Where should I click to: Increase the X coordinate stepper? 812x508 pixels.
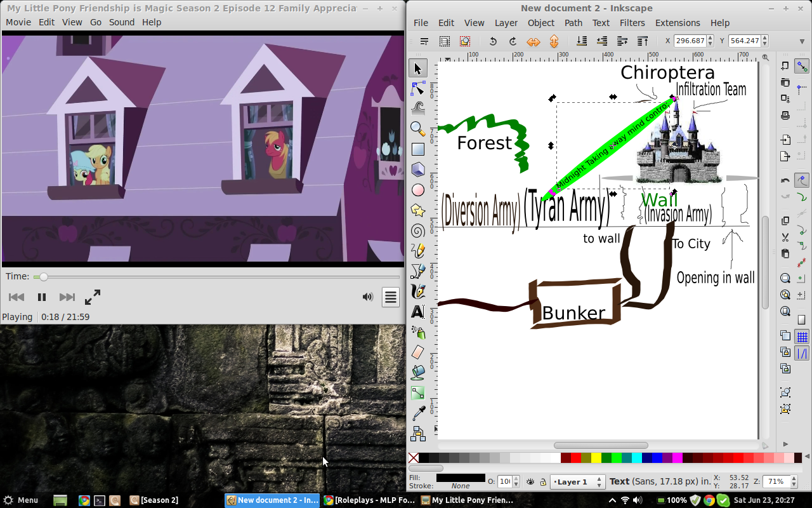pyautogui.click(x=710, y=38)
